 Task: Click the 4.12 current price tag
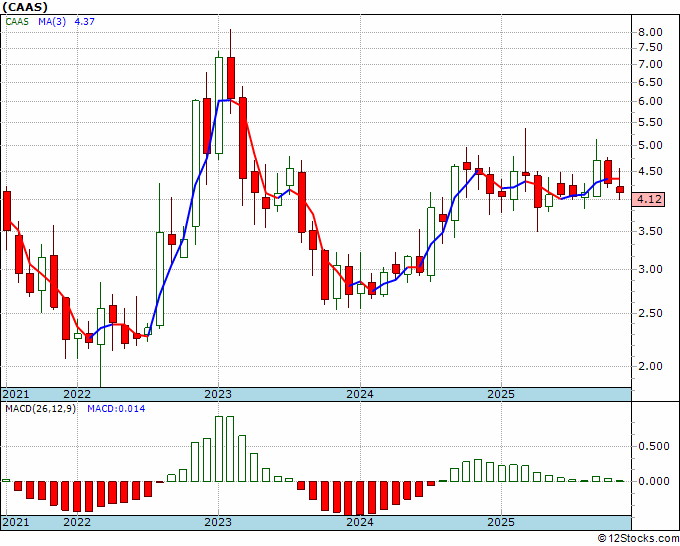650,199
